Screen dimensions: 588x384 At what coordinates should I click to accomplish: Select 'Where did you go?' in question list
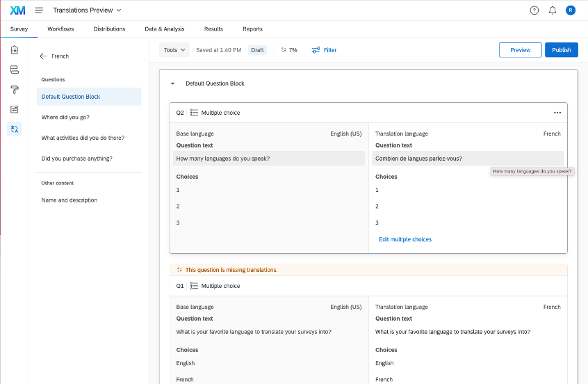(65, 117)
